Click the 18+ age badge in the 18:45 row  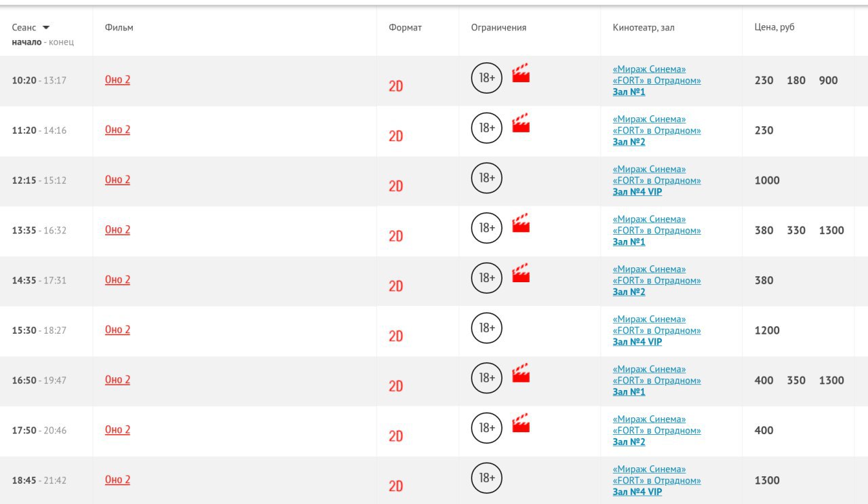487,478
